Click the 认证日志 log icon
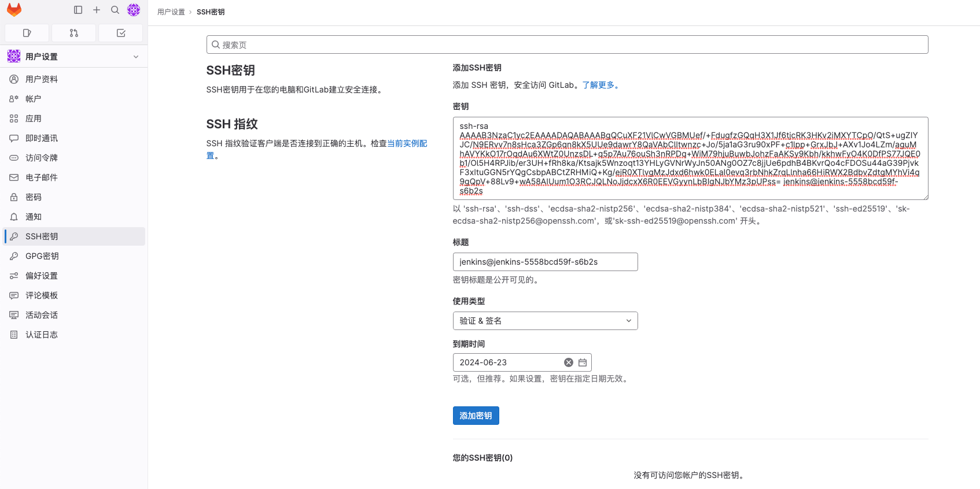 point(14,335)
